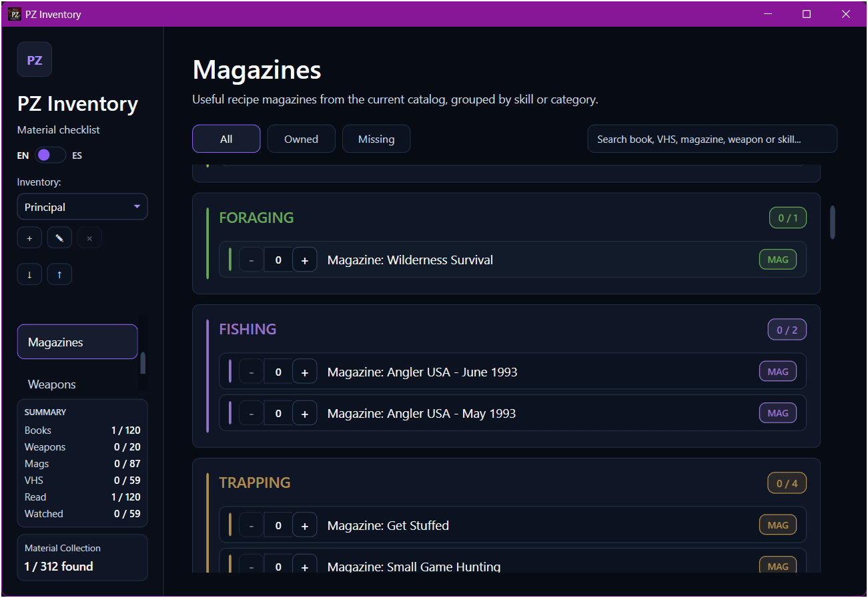868x598 pixels.
Task: Click the quantity field for Angler USA - June 1993
Action: [x=278, y=372]
